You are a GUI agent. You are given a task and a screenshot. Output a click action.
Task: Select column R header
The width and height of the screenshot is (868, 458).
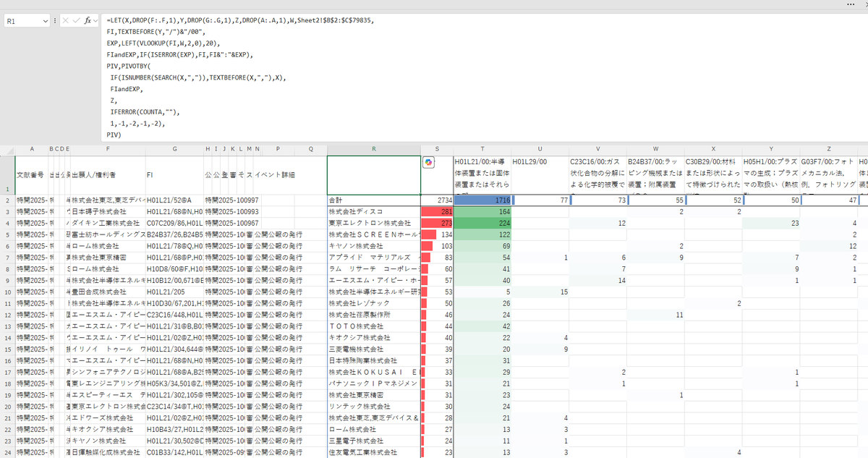tap(374, 149)
